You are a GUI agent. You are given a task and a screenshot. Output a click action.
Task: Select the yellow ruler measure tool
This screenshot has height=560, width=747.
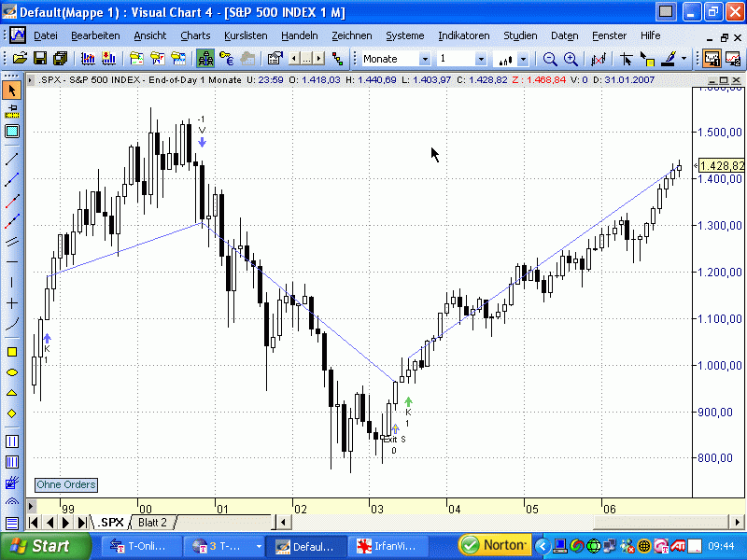pyautogui.click(x=12, y=111)
